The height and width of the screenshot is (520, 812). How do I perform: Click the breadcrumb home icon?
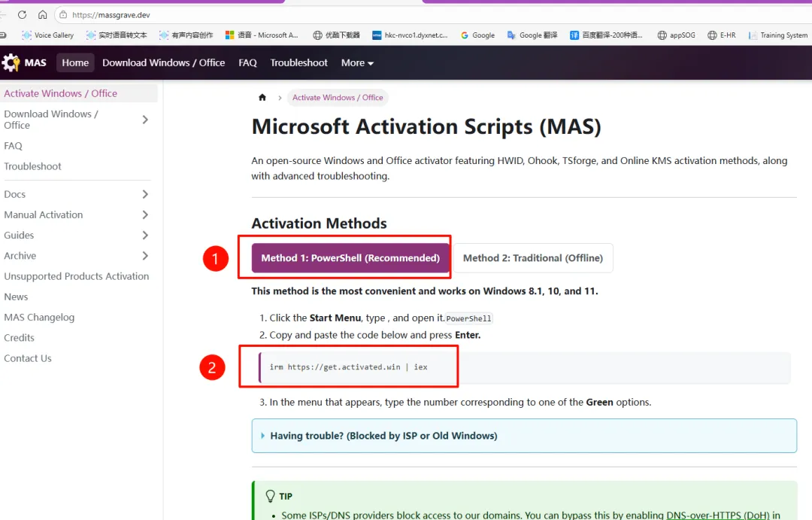click(262, 98)
